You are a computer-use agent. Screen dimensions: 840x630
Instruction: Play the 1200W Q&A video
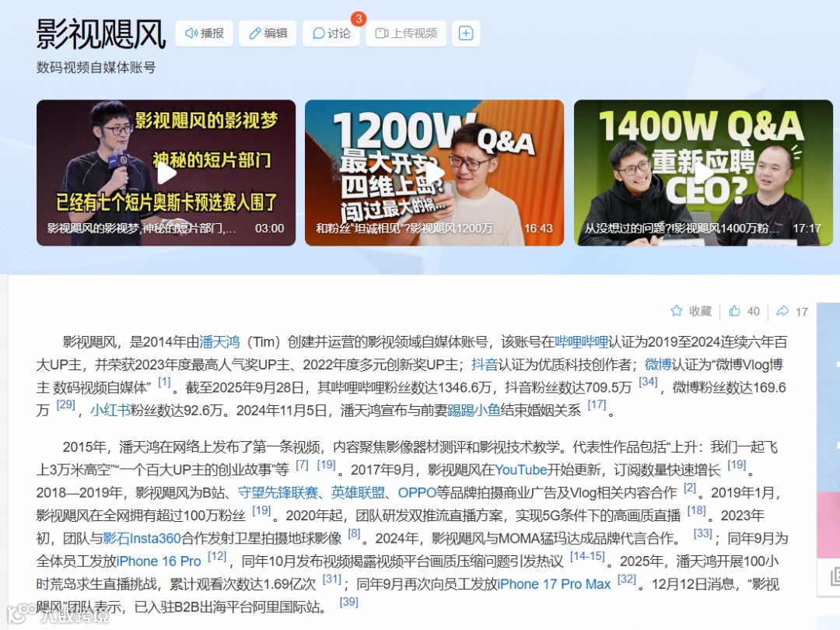point(435,173)
